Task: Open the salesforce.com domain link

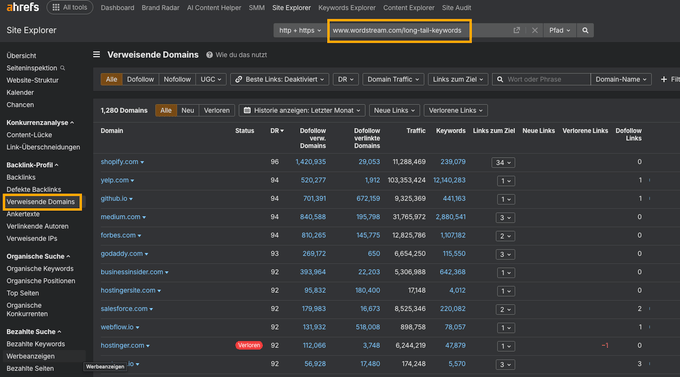Action: pyautogui.click(x=124, y=309)
